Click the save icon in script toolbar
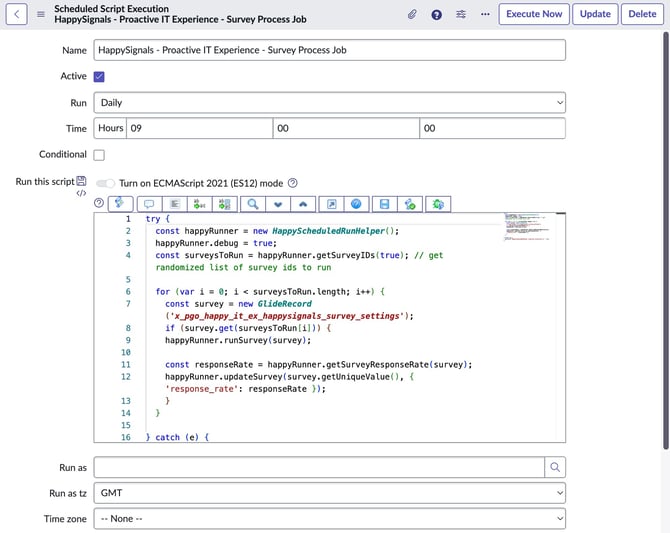 tap(383, 204)
